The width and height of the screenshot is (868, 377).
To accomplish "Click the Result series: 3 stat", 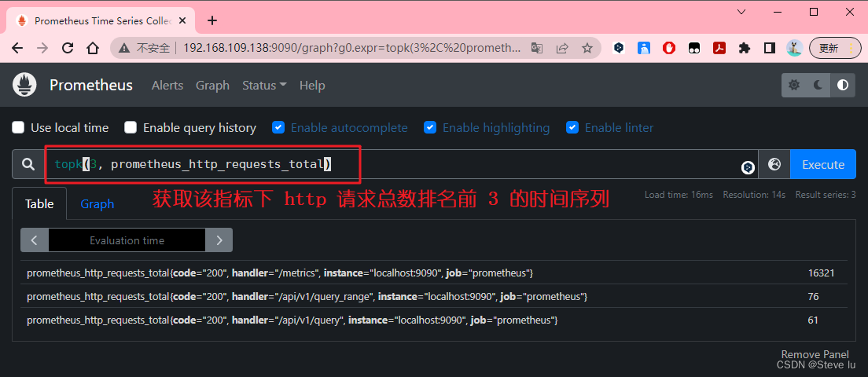I will 826,195.
